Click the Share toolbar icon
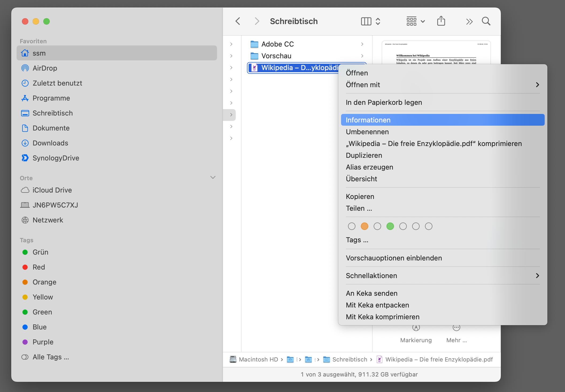 coord(441,21)
